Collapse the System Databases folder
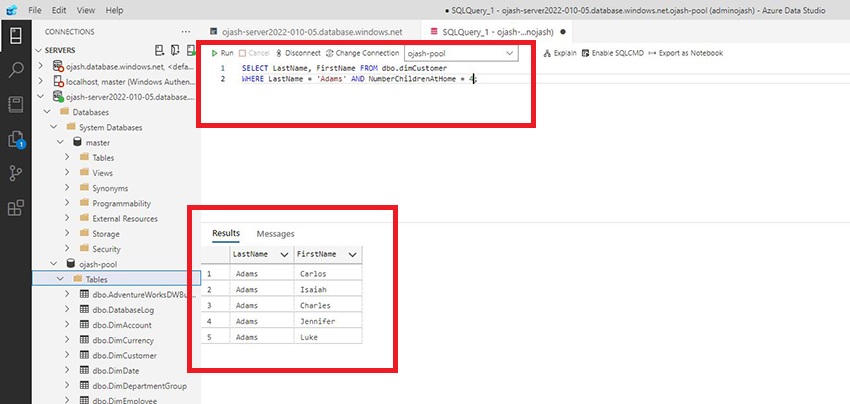The height and width of the screenshot is (404, 850). coord(54,127)
